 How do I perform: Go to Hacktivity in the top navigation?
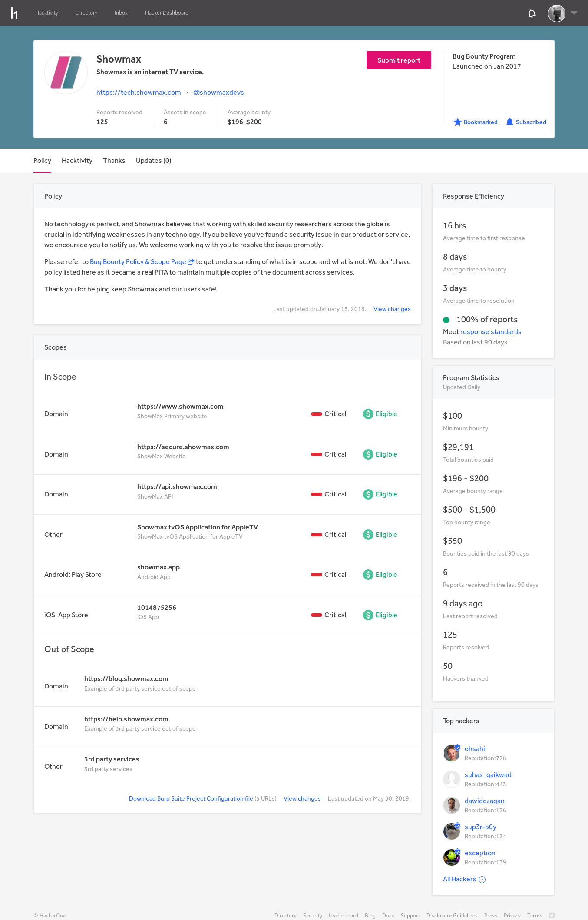tap(46, 13)
